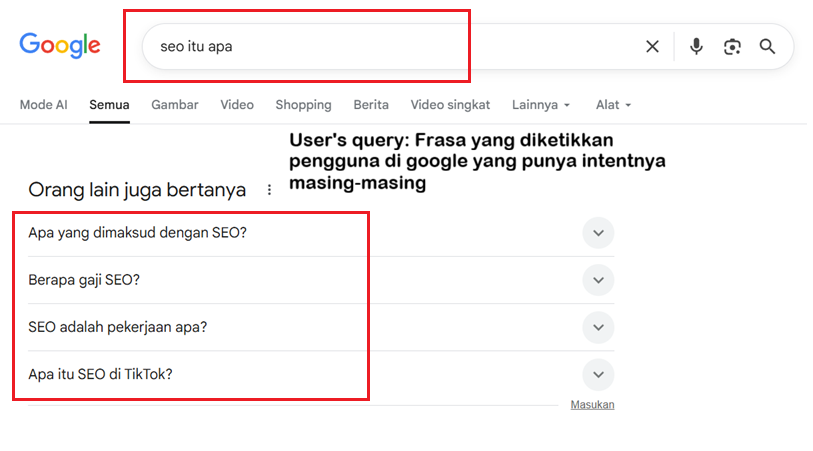Click question text Apa itu SEO di TikTok?
The height and width of the screenshot is (451, 813).
[100, 374]
